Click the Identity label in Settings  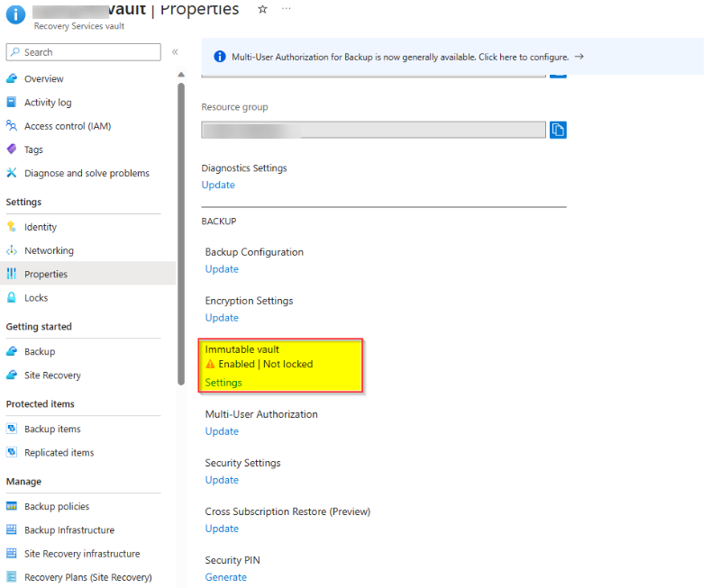coord(41,227)
